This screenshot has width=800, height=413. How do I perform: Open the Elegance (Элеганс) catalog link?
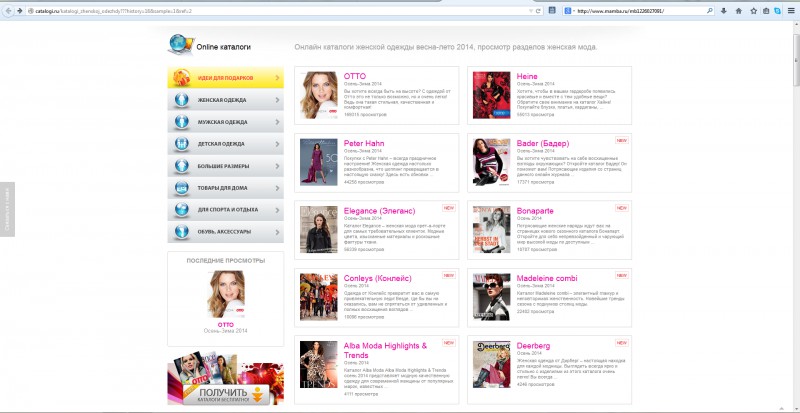click(379, 211)
